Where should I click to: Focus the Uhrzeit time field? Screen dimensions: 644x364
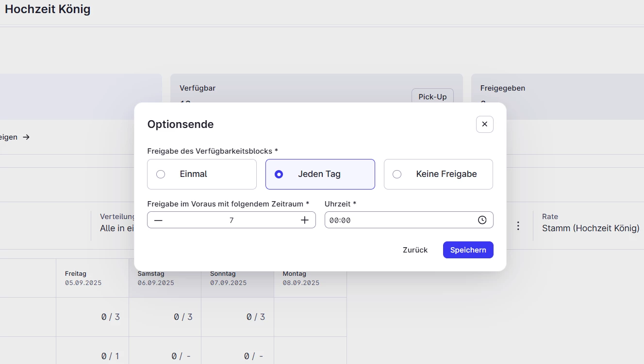[x=398, y=220]
